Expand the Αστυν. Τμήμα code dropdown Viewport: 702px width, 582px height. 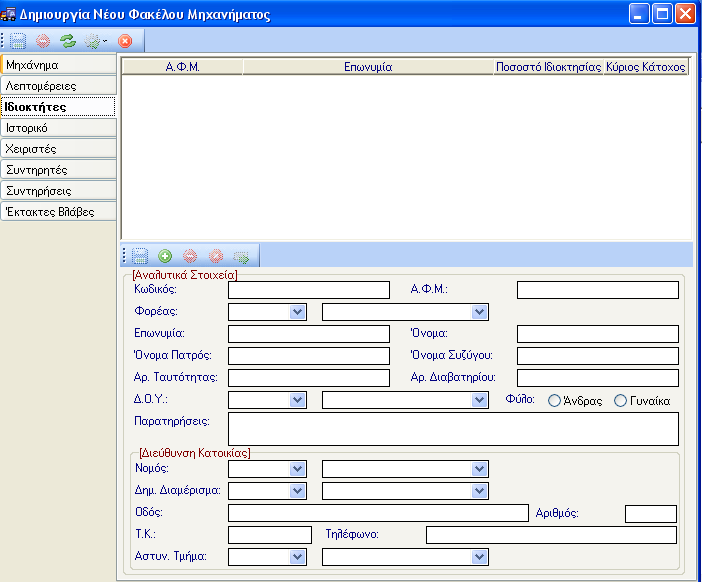coord(297,557)
